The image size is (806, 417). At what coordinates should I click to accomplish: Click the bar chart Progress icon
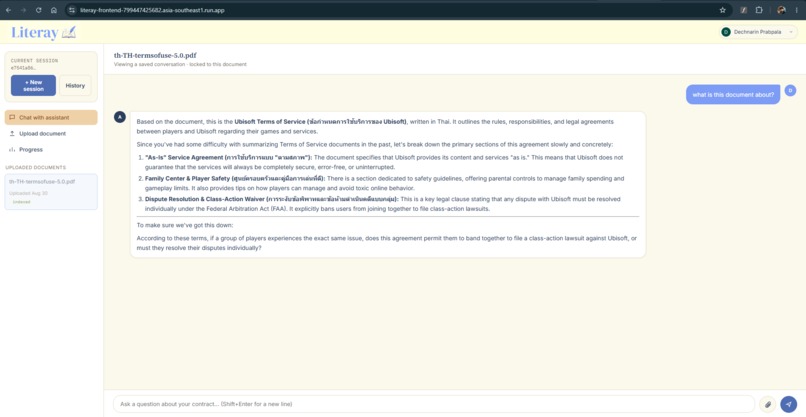tap(12, 150)
